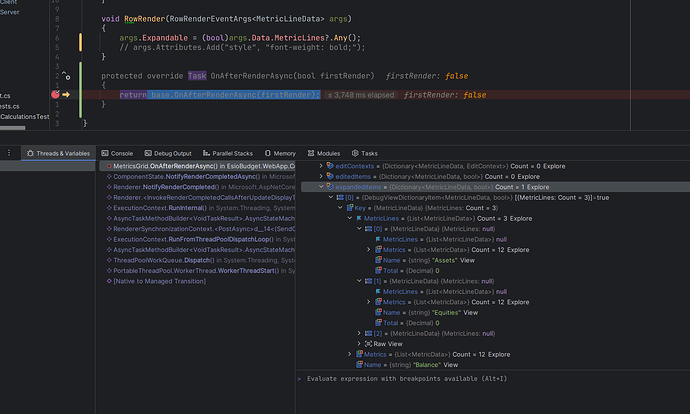Select RendererSynchronizationContext.<PostAsync> stack frame

pos(197,229)
